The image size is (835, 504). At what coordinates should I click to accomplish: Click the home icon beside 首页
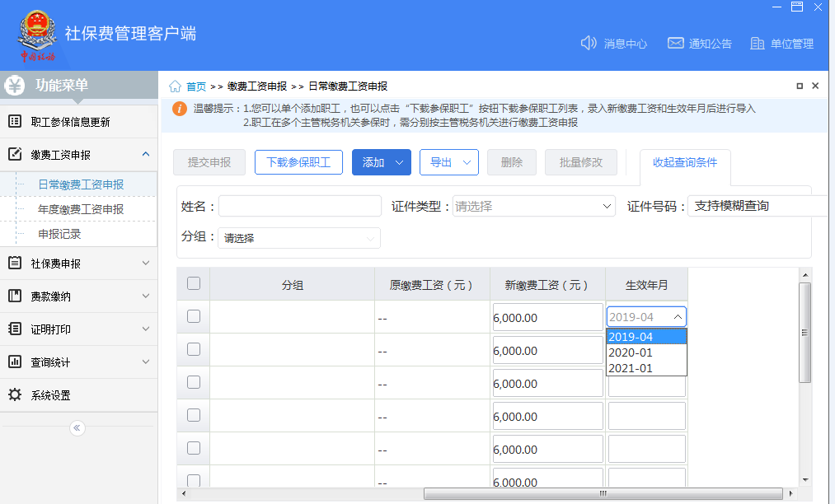[x=176, y=86]
